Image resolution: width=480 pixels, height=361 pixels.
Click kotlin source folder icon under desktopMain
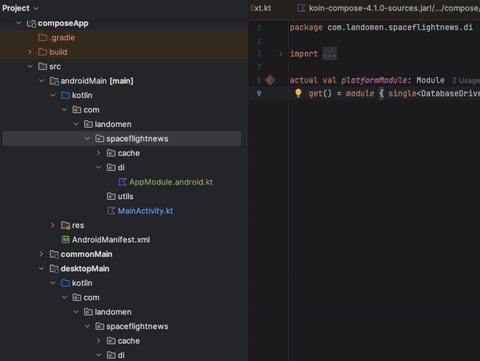(x=65, y=283)
